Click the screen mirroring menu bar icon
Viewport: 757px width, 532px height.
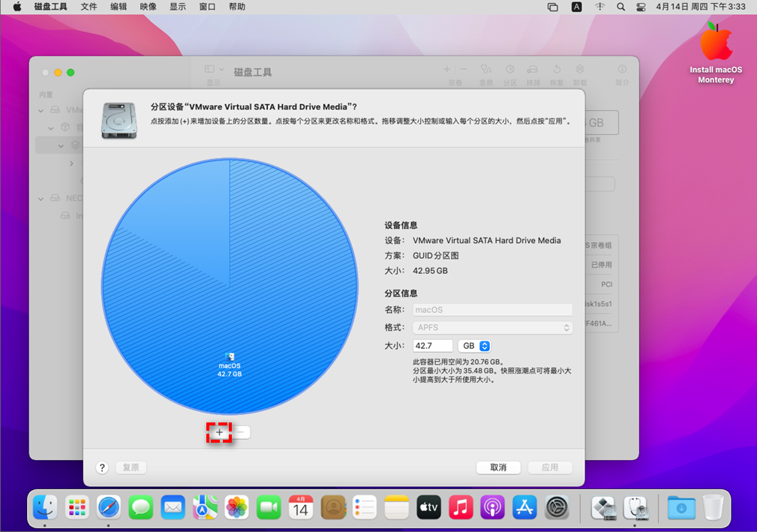pos(553,7)
